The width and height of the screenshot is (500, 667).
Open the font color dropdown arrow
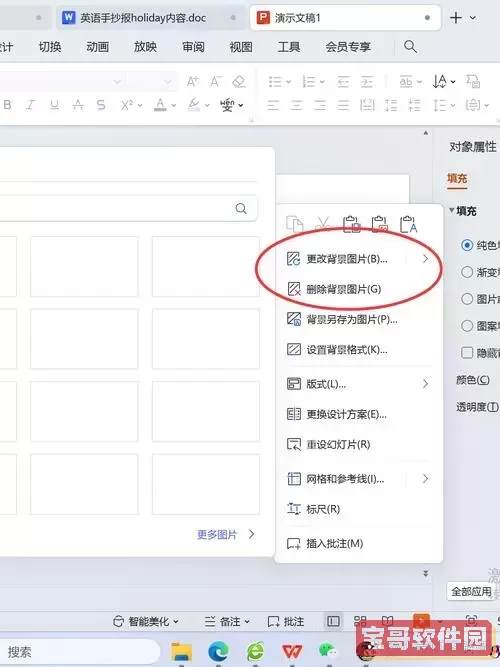point(174,105)
